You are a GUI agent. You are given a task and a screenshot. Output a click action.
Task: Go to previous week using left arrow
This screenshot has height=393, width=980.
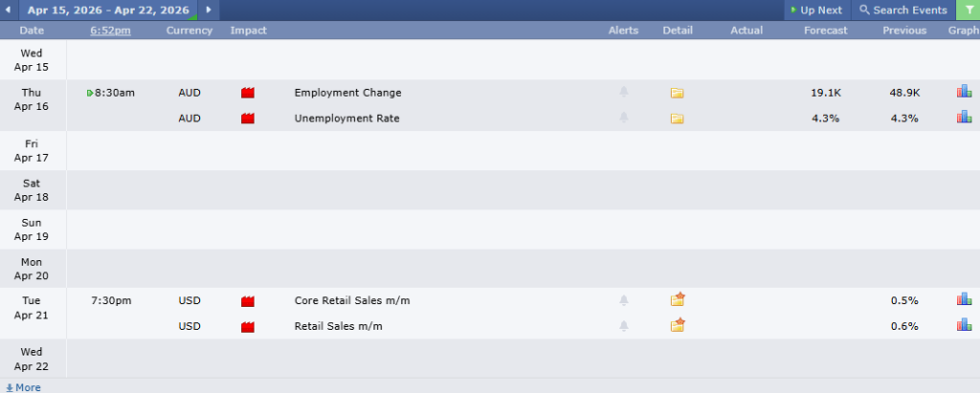click(8, 10)
